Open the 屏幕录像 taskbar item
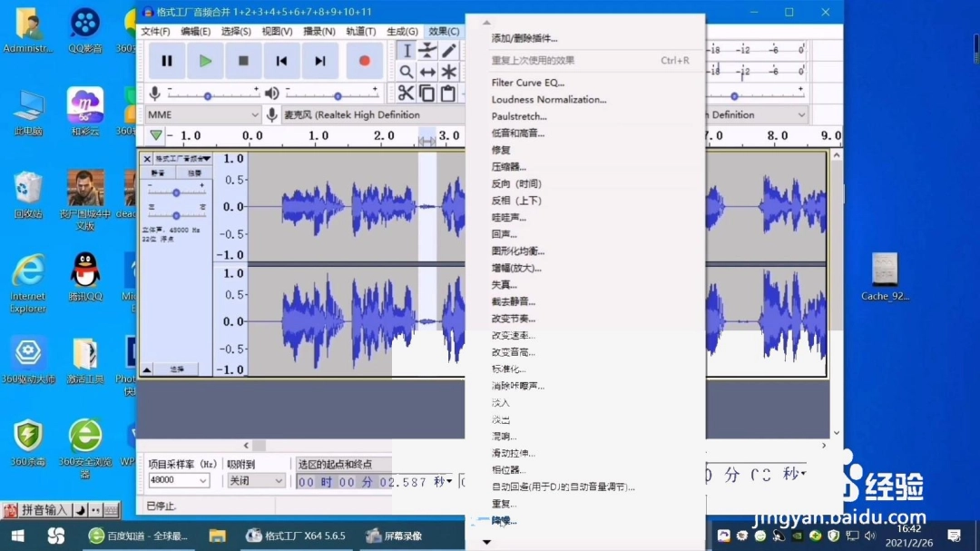This screenshot has height=551, width=980. click(x=395, y=536)
